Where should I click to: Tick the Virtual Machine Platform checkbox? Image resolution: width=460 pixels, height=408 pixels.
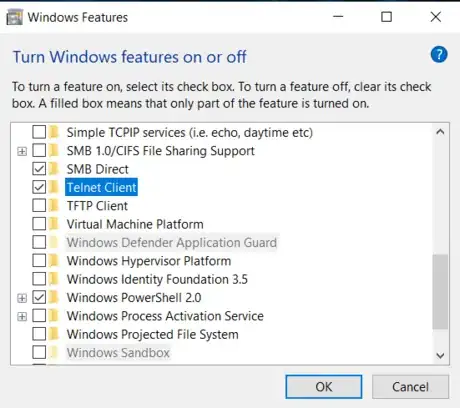39,224
